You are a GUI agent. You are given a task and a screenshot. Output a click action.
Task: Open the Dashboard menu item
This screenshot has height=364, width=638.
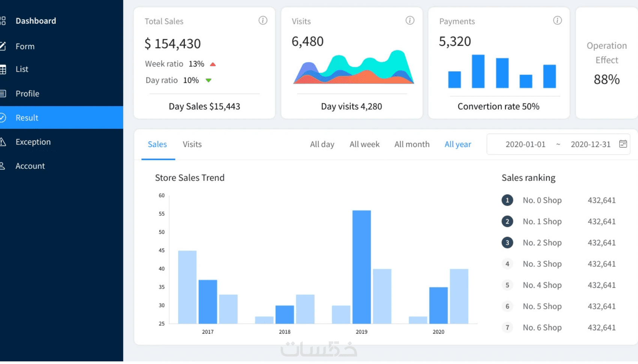36,21
